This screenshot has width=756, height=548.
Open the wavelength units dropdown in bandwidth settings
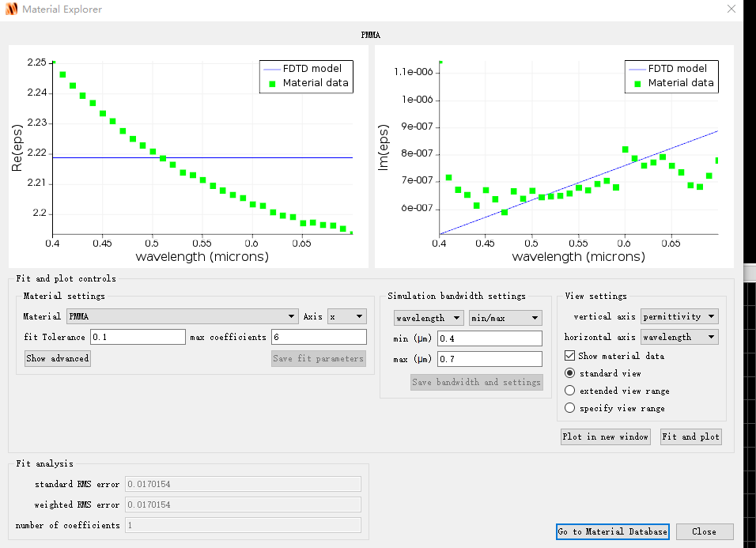point(429,318)
